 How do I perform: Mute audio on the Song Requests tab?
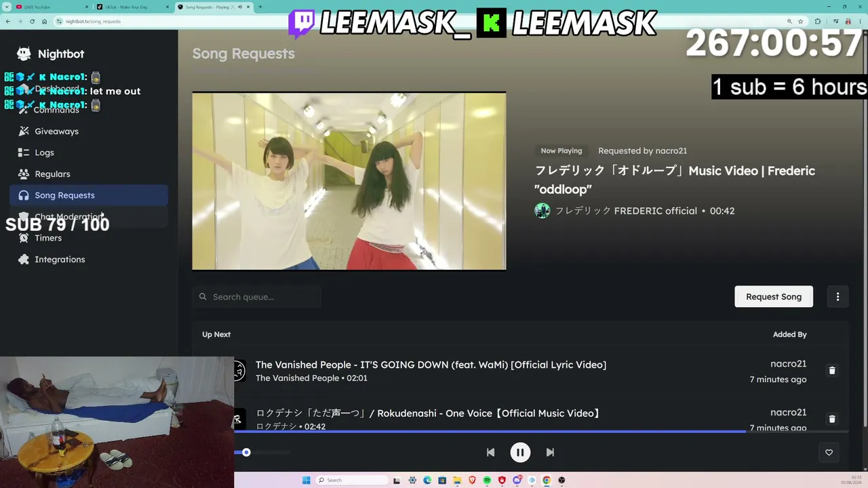[239, 7]
